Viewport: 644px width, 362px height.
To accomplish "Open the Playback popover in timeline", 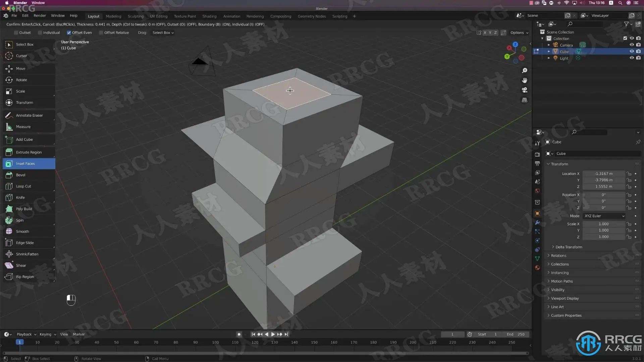I will point(26,335).
